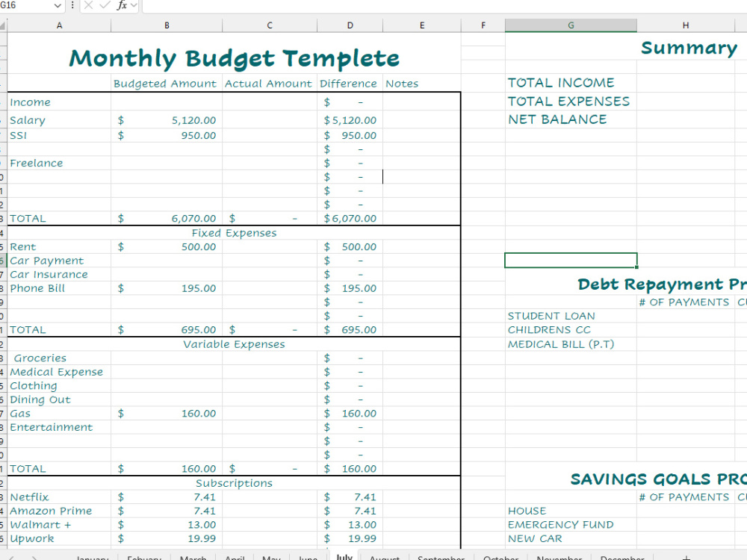Screen dimensions: 747x560
Task: Select the Upwork budgeted 19.99 cell
Action: 167,538
